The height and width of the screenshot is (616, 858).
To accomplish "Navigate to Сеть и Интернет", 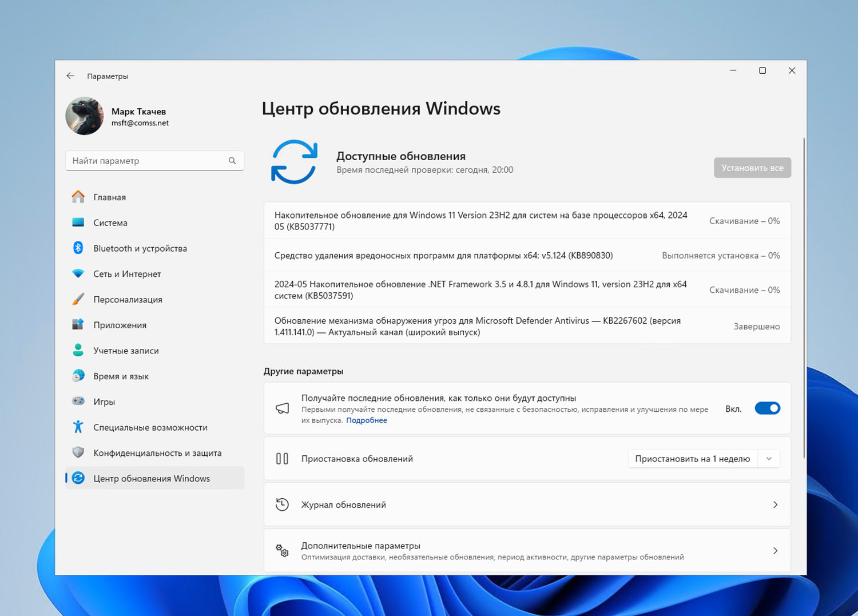I will [x=154, y=274].
